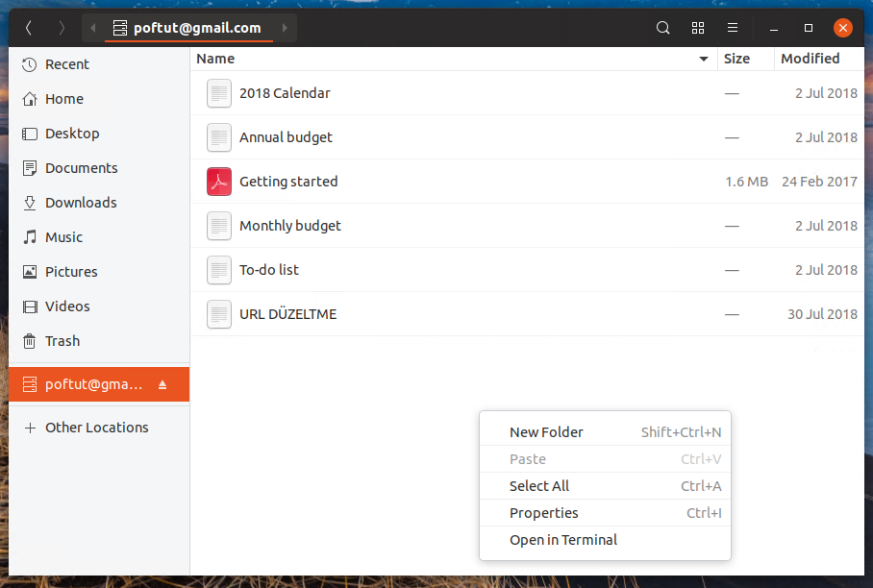Open Trash label in the sidebar
Image resolution: width=873 pixels, height=588 pixels.
[x=62, y=341]
